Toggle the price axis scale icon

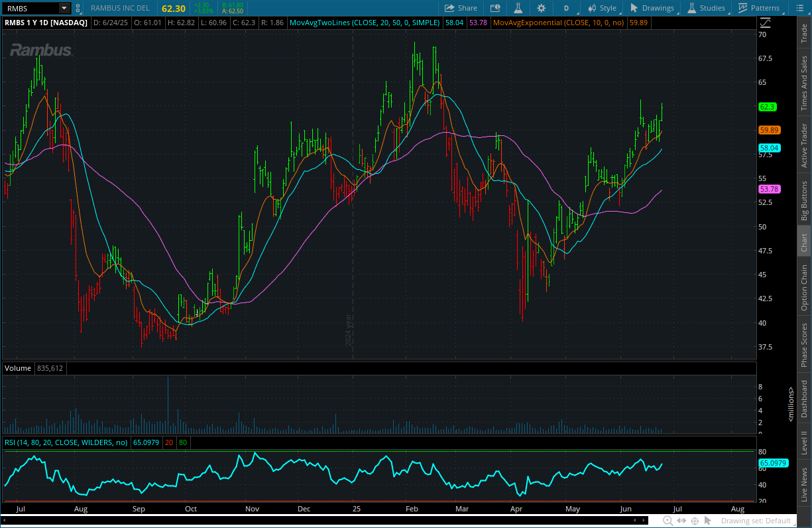pyautogui.click(x=765, y=22)
